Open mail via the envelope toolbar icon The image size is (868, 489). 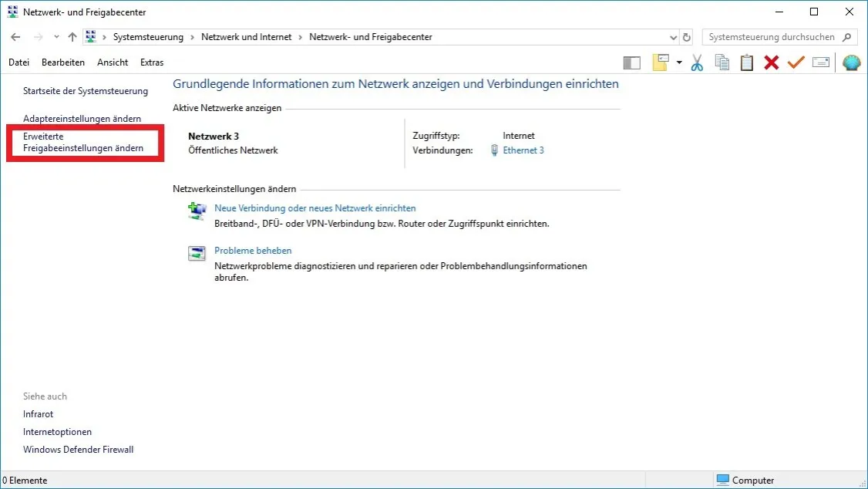(820, 62)
